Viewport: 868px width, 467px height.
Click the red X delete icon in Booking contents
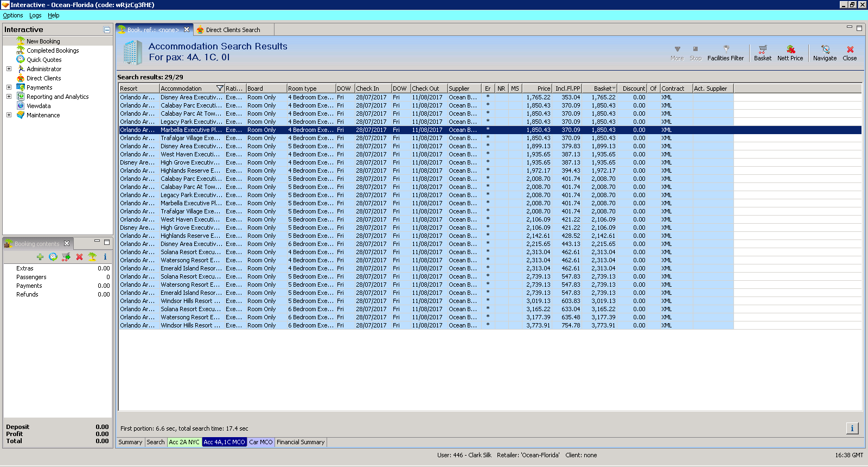point(79,257)
